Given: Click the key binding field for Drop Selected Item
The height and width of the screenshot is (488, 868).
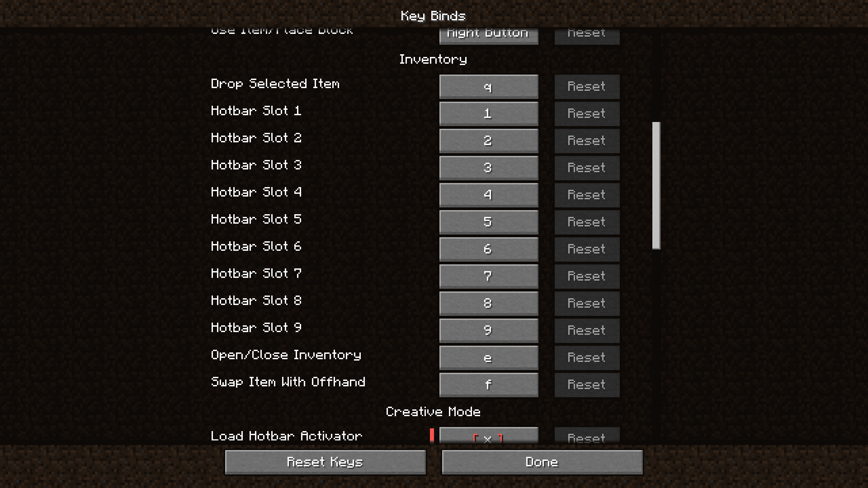Looking at the screenshot, I should (488, 86).
